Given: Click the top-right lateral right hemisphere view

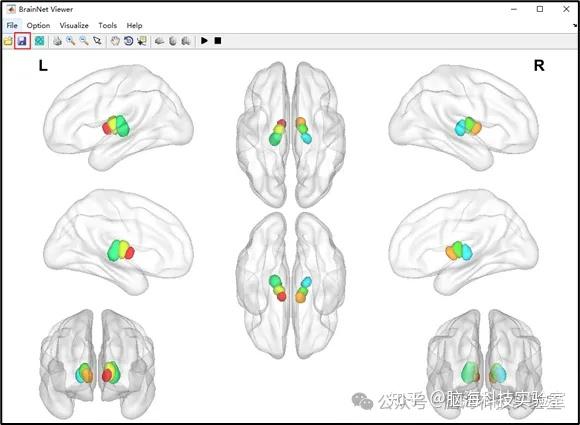Looking at the screenshot, I should tap(463, 117).
